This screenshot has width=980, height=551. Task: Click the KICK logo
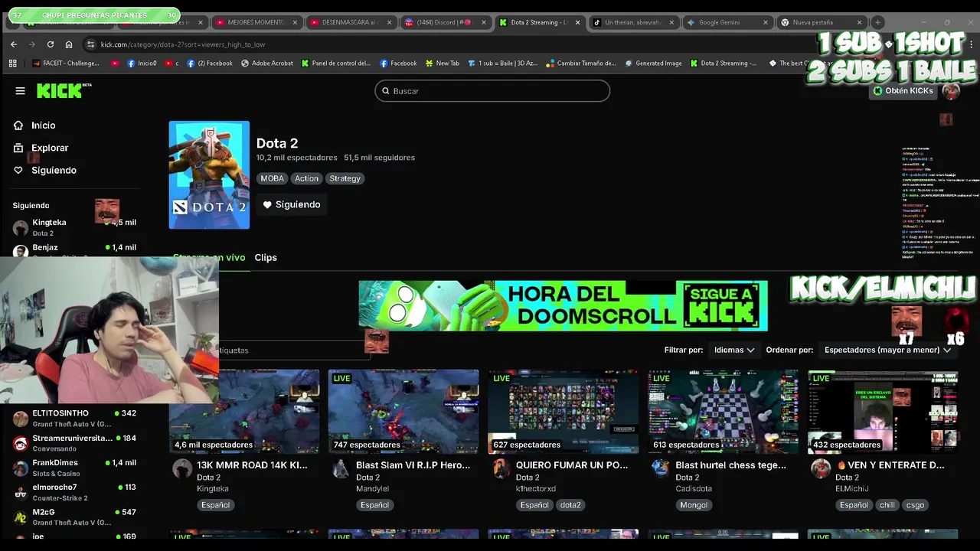pyautogui.click(x=64, y=90)
